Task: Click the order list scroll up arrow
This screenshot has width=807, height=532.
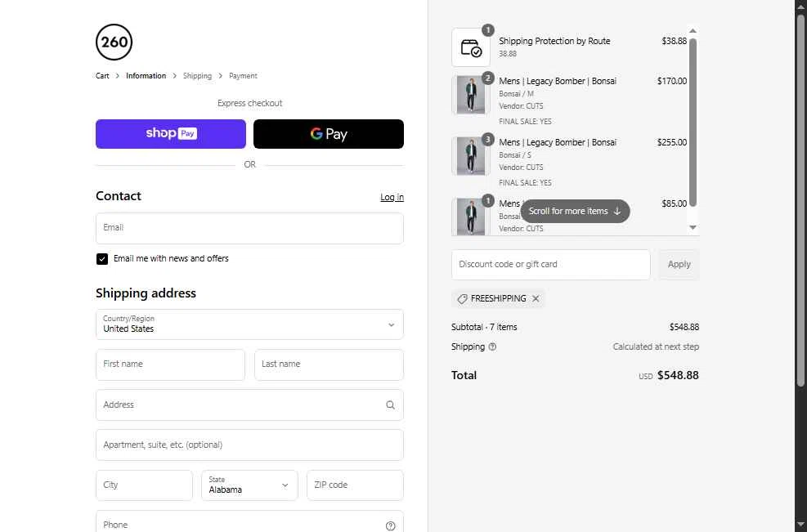Action: (693, 31)
